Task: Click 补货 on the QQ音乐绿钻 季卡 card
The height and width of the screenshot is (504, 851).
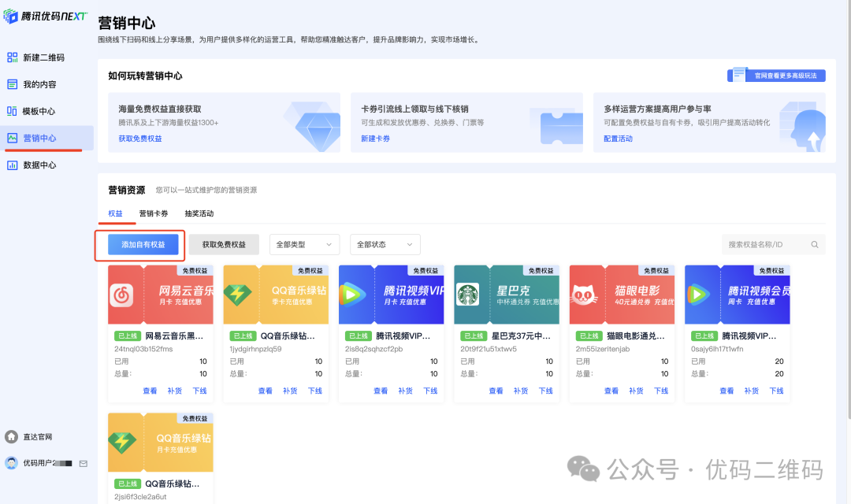Action: 290,391
